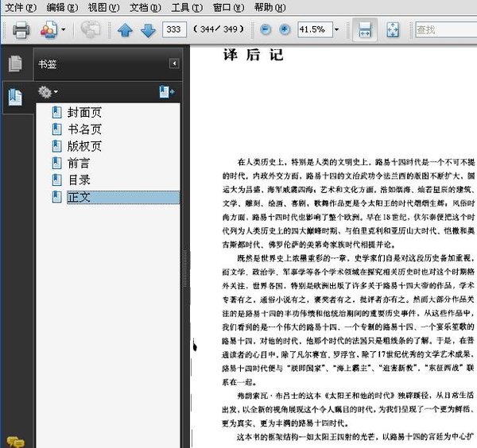The width and height of the screenshot is (477, 448).
Task: Go to previous page with up arrow
Action: 125,30
